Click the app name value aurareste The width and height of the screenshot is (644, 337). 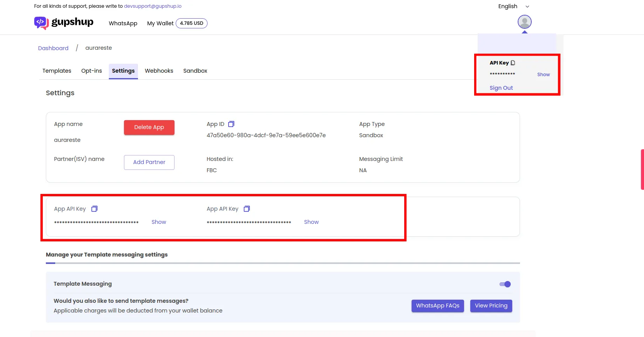pos(67,140)
